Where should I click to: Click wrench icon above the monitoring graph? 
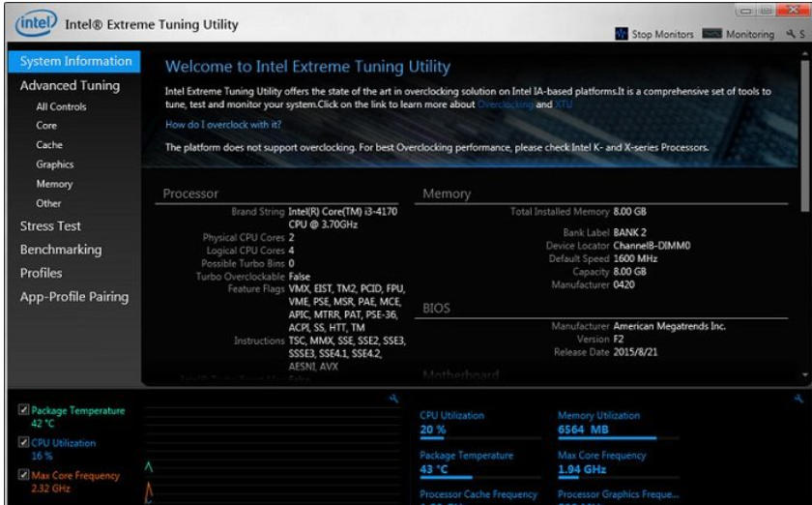point(393,399)
